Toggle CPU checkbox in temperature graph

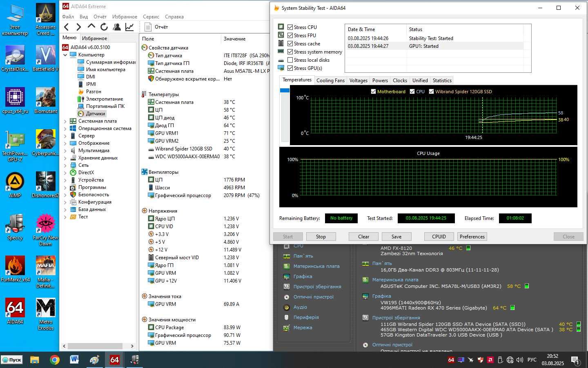coord(412,92)
